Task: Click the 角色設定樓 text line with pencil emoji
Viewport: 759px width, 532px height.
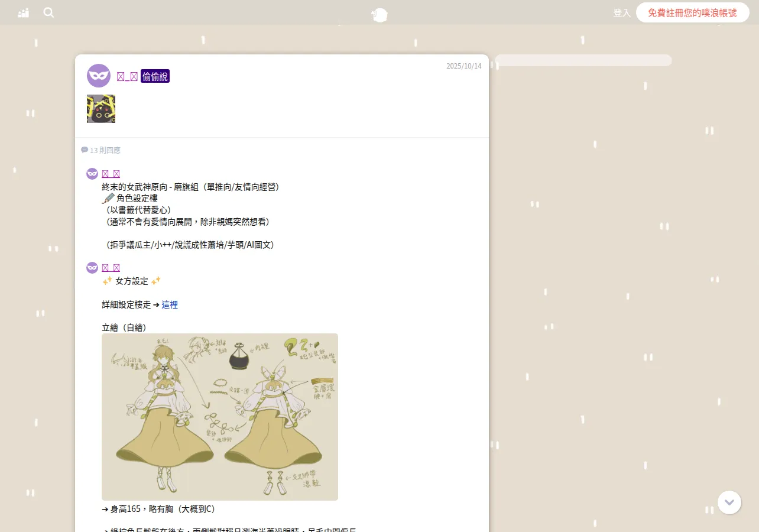Action: (130, 198)
